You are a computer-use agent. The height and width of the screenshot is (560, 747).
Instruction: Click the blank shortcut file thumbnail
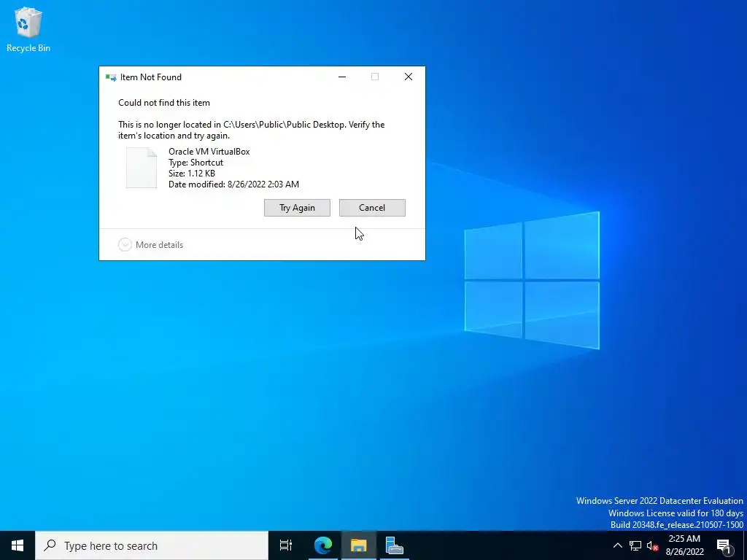[142, 168]
